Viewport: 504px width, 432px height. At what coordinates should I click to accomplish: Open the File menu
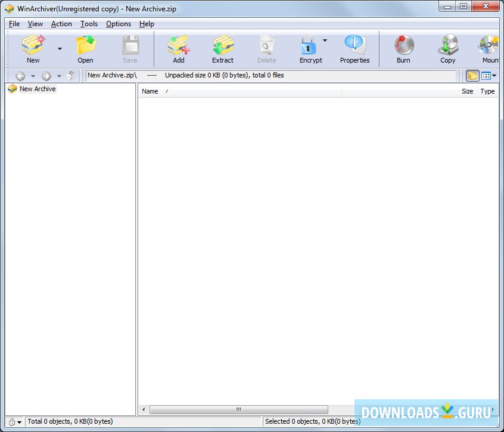[x=14, y=24]
